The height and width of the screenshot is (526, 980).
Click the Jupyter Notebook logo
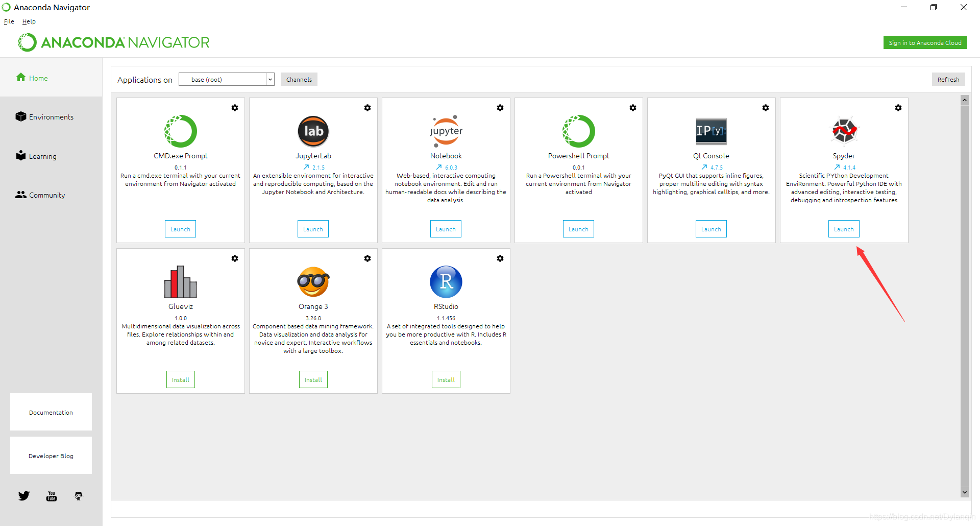[446, 131]
